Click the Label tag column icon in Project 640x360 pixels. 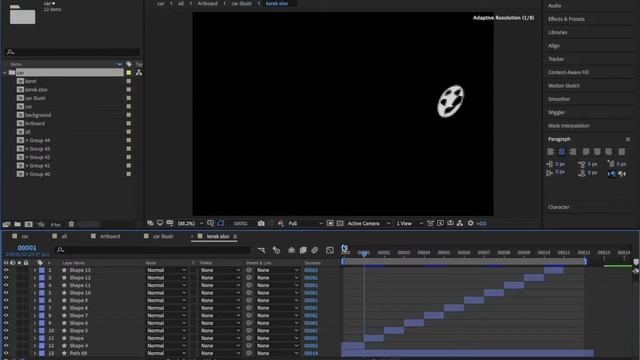pyautogui.click(x=129, y=64)
